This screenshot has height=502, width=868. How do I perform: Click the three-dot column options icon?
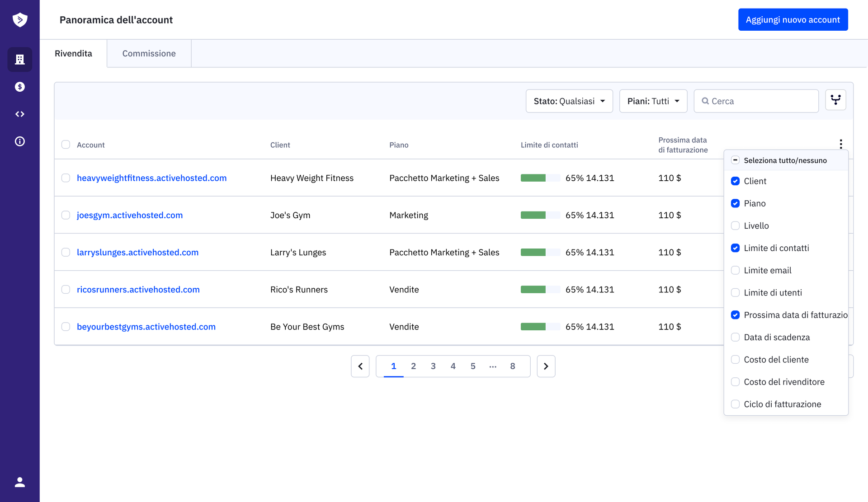[x=840, y=144]
